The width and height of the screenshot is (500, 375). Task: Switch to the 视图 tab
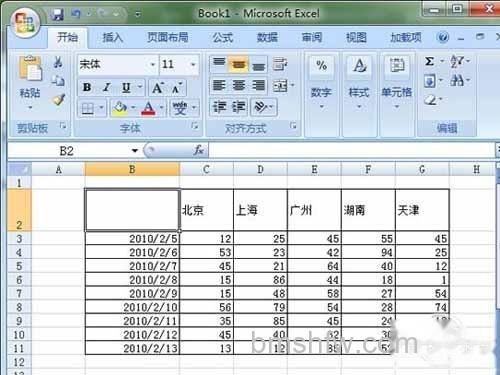click(356, 37)
